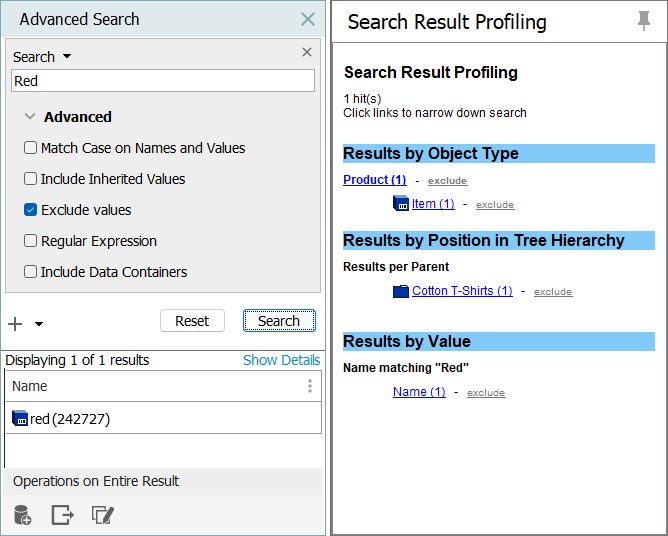Click the bulk edit results icon
668x536 pixels.
tap(103, 515)
